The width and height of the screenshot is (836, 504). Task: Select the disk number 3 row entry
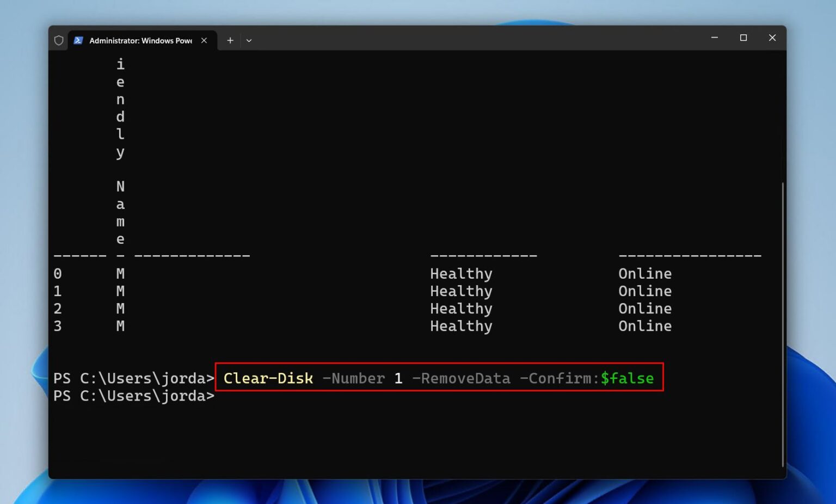tap(57, 326)
